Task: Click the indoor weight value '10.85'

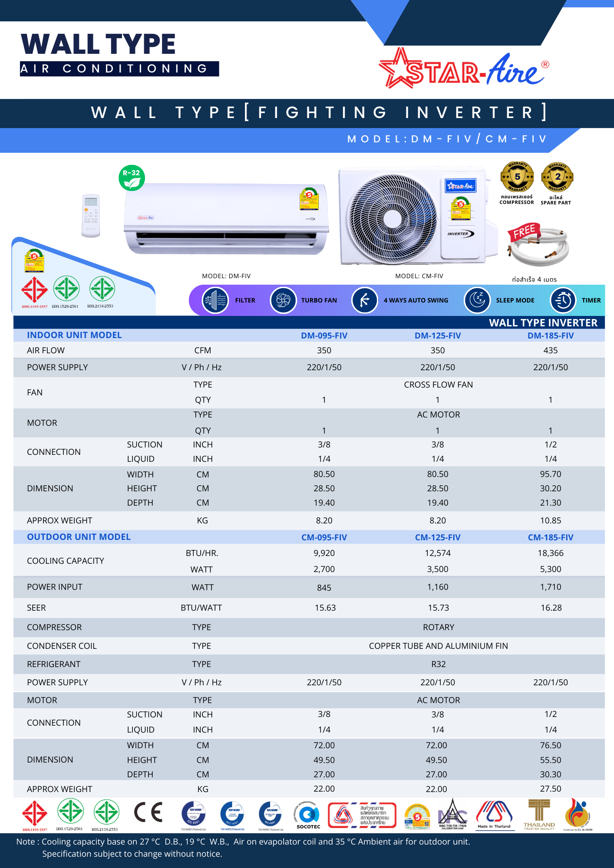Action: tap(551, 520)
